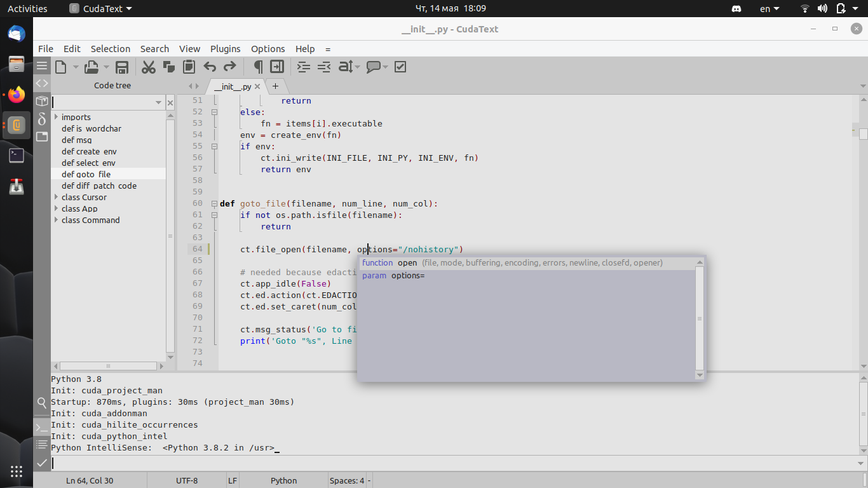Click the comment speech bubble icon

click(x=374, y=67)
